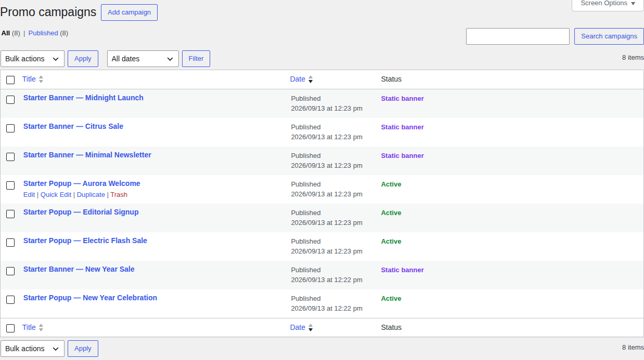Select checkbox for Midnight Launch banner
644x360 pixels.
(x=10, y=100)
